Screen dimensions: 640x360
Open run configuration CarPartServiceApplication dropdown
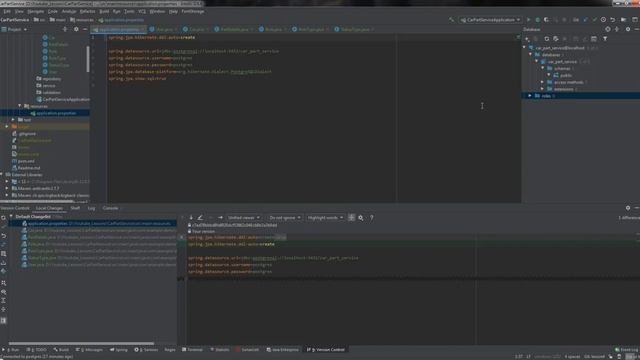coord(491,20)
